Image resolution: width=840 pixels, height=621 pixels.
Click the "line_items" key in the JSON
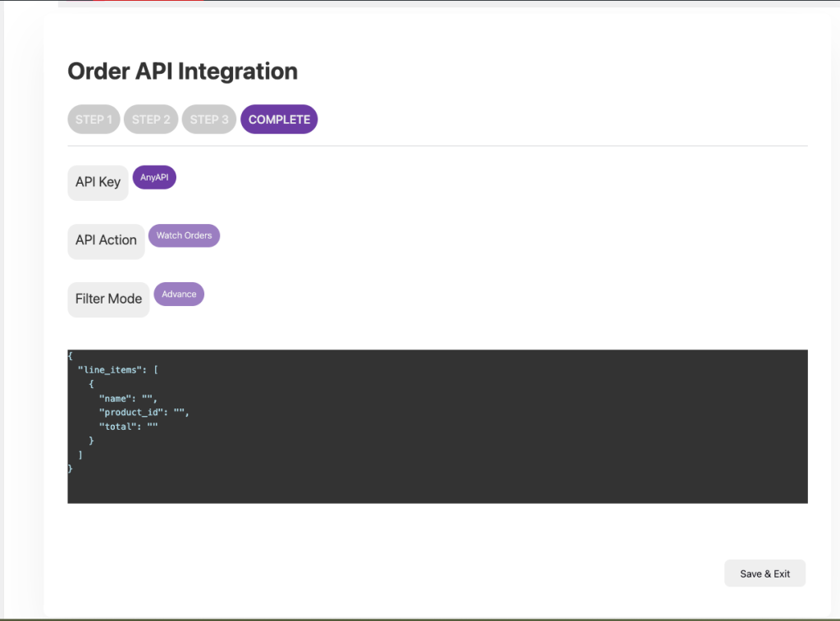(109, 370)
